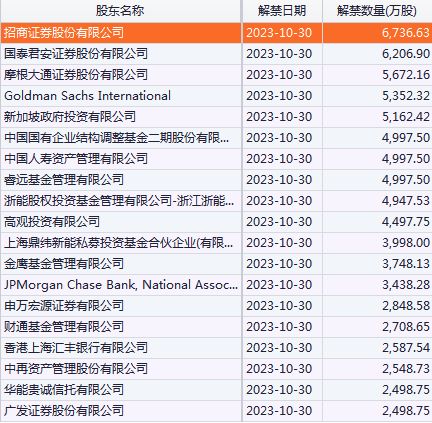Select row 财通基金管理有限公司

tap(216, 327)
